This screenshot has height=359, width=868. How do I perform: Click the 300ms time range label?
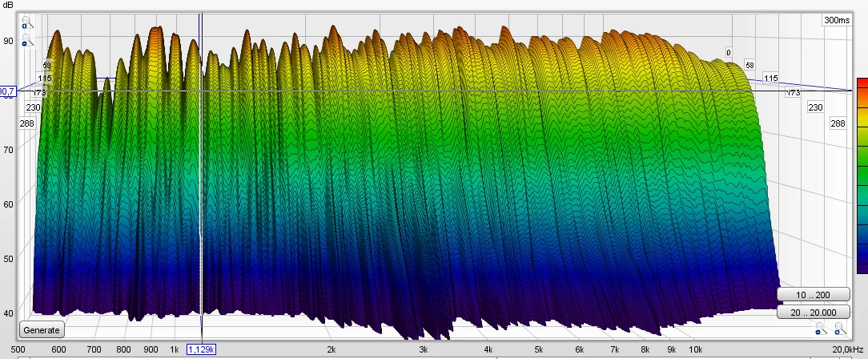[837, 20]
